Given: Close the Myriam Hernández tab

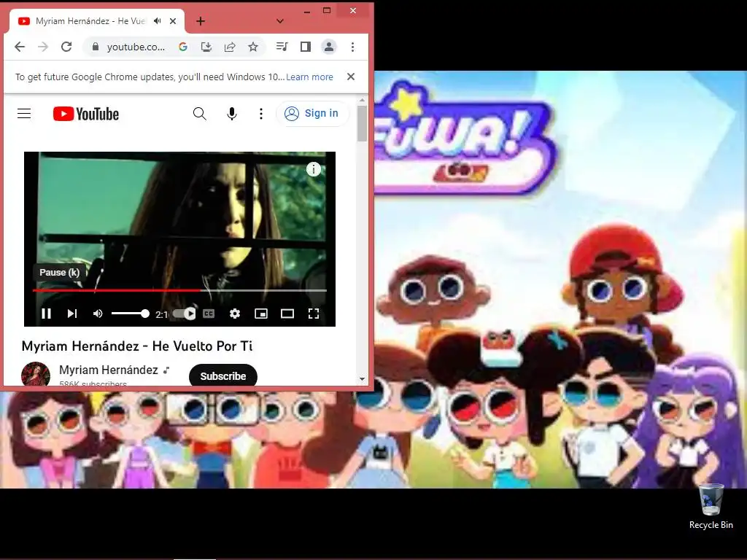Looking at the screenshot, I should (x=173, y=21).
